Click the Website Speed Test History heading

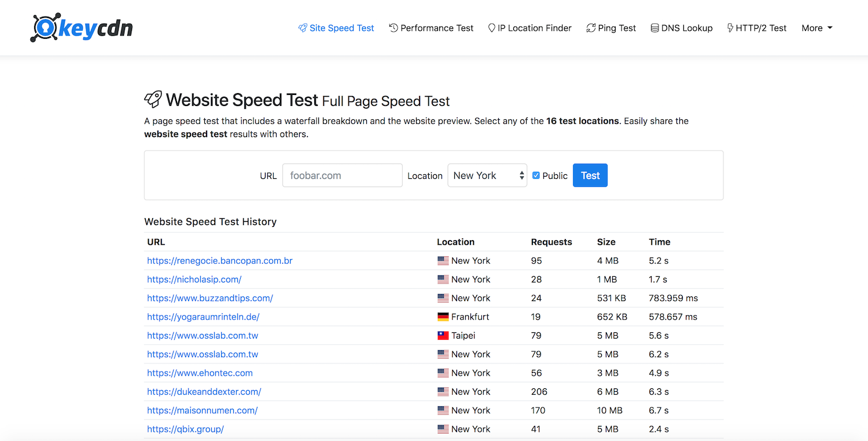[211, 222]
